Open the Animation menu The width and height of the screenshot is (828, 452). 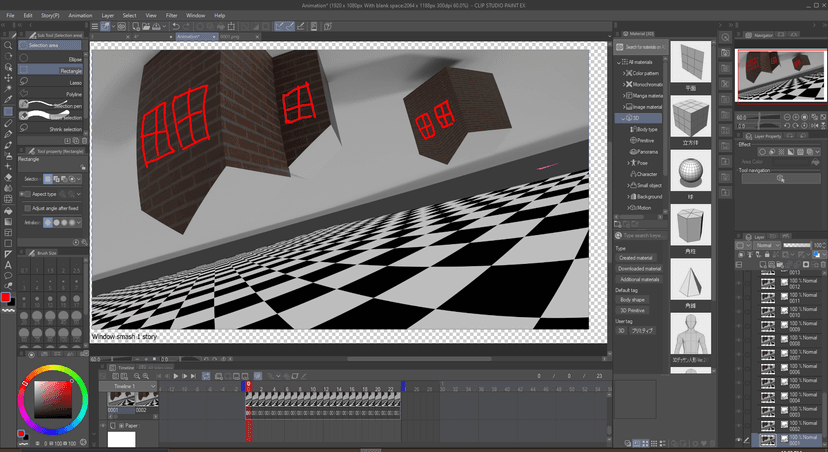(x=80, y=16)
